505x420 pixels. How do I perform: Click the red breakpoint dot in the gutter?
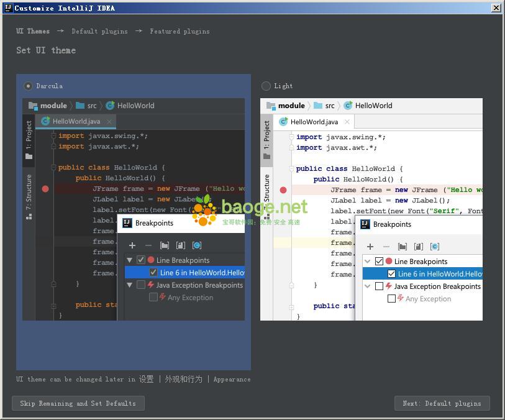point(45,188)
